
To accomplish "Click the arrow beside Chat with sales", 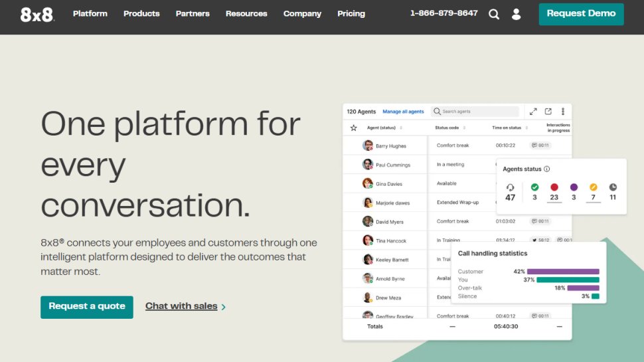I will [224, 307].
